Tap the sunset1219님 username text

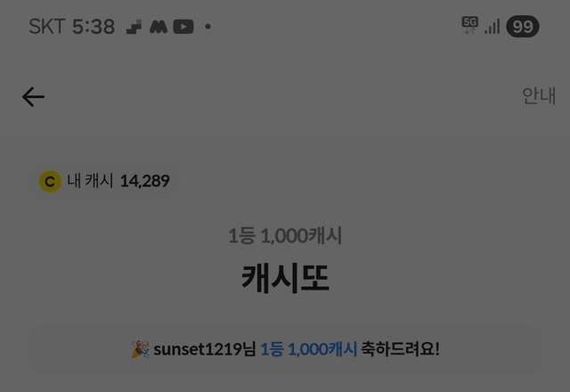[x=205, y=349]
